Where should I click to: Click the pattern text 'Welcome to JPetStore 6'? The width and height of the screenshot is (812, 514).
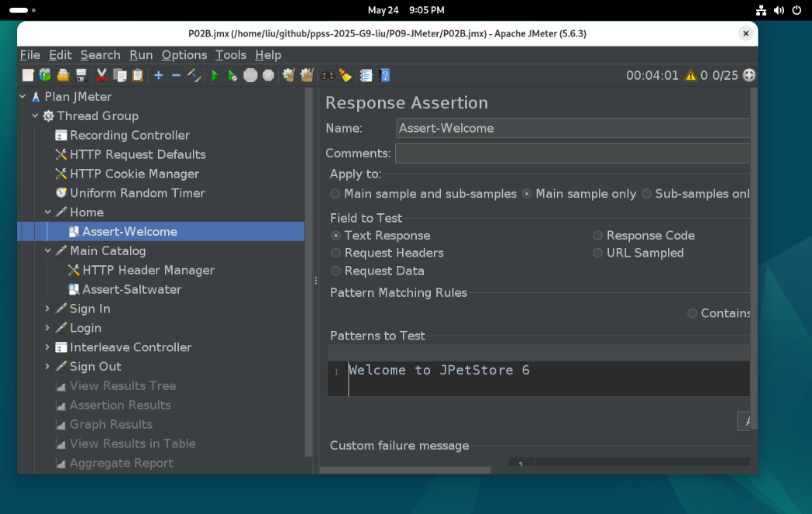pos(439,370)
